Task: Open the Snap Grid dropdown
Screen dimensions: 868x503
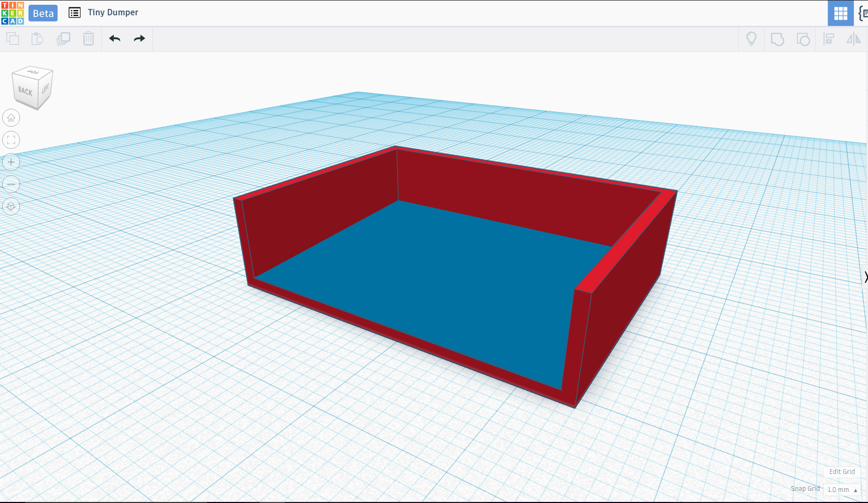Action: tap(842, 490)
